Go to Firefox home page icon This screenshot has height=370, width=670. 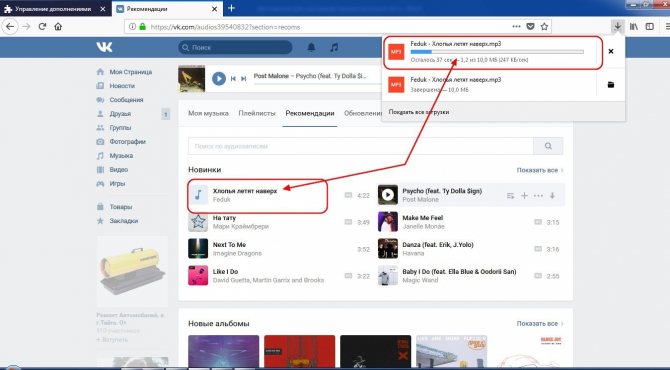click(x=58, y=26)
